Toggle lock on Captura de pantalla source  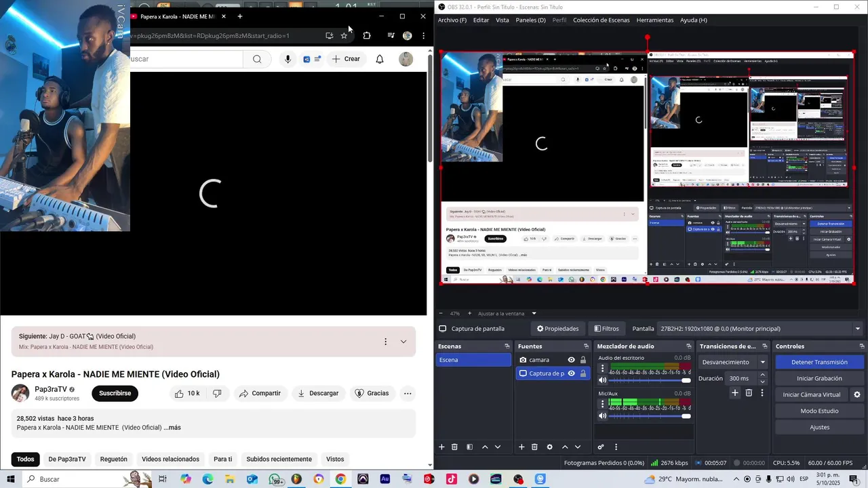[583, 373]
